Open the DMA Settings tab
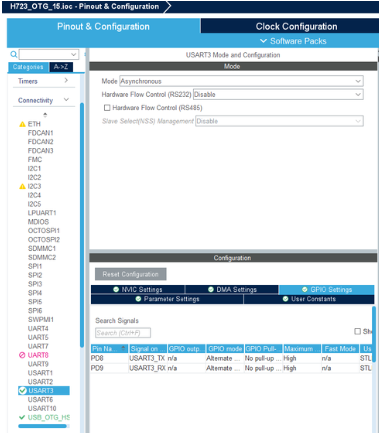Viewport: 379px width, 433px height. 232,289
